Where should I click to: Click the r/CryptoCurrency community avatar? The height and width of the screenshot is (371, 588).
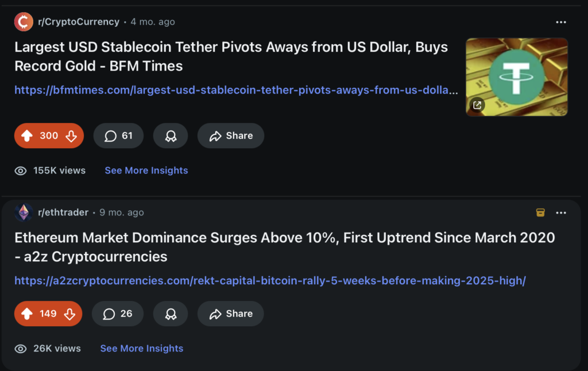coord(24,22)
